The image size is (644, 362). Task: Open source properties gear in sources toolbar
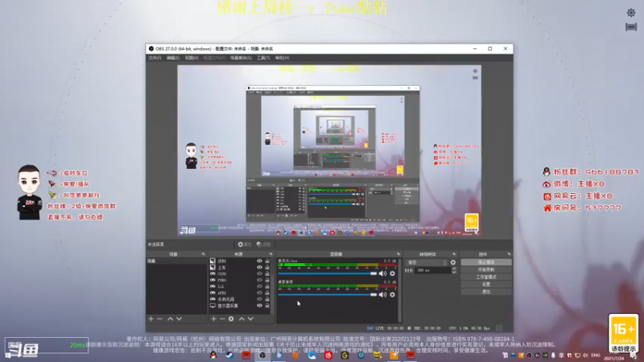(231, 319)
